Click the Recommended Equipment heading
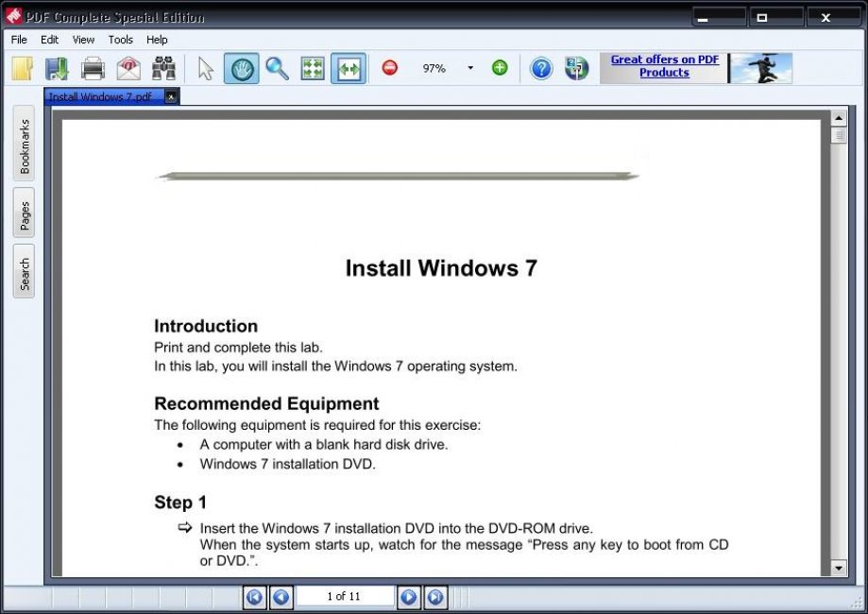The height and width of the screenshot is (614, 868). (x=266, y=403)
